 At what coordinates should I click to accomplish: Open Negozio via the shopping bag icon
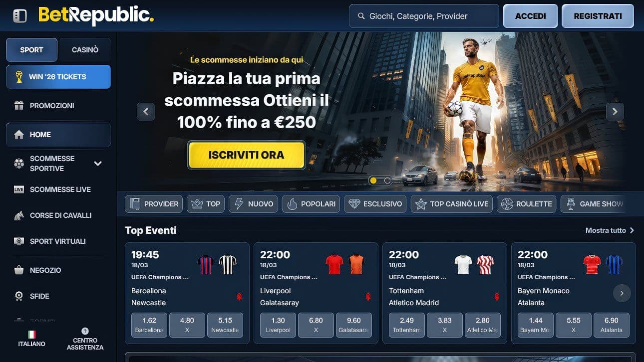(x=19, y=270)
